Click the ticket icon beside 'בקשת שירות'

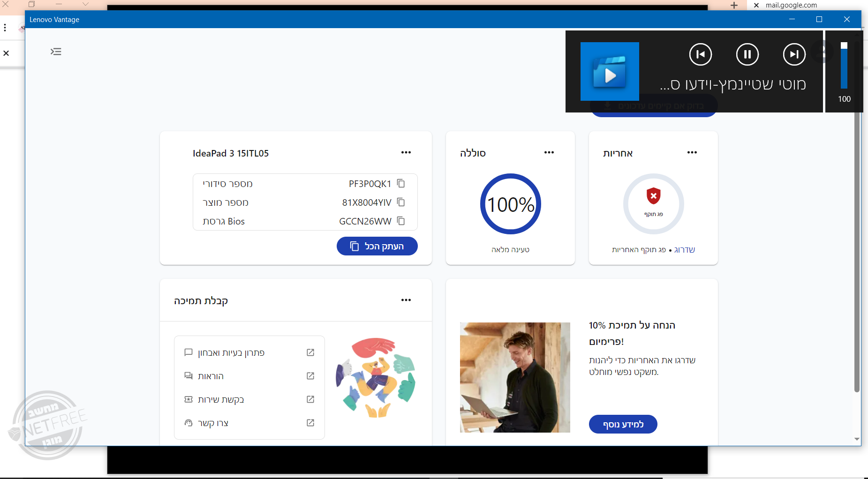coord(189,399)
